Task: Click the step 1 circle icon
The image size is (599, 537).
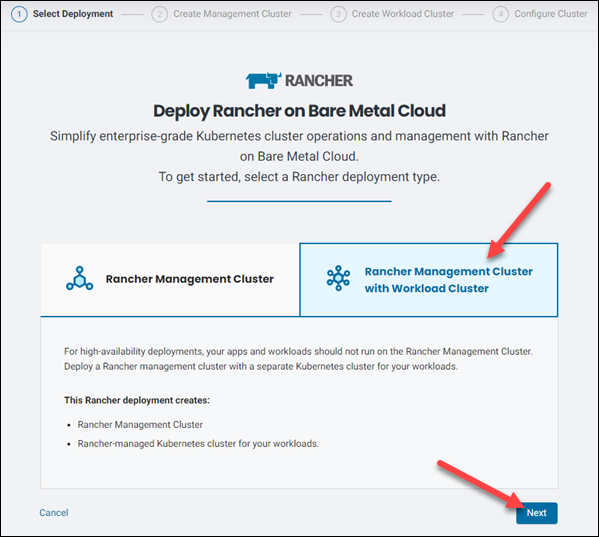Action: pyautogui.click(x=19, y=15)
